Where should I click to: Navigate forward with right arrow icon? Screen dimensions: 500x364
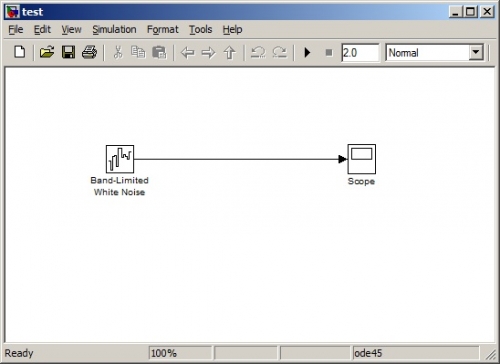pos(209,53)
